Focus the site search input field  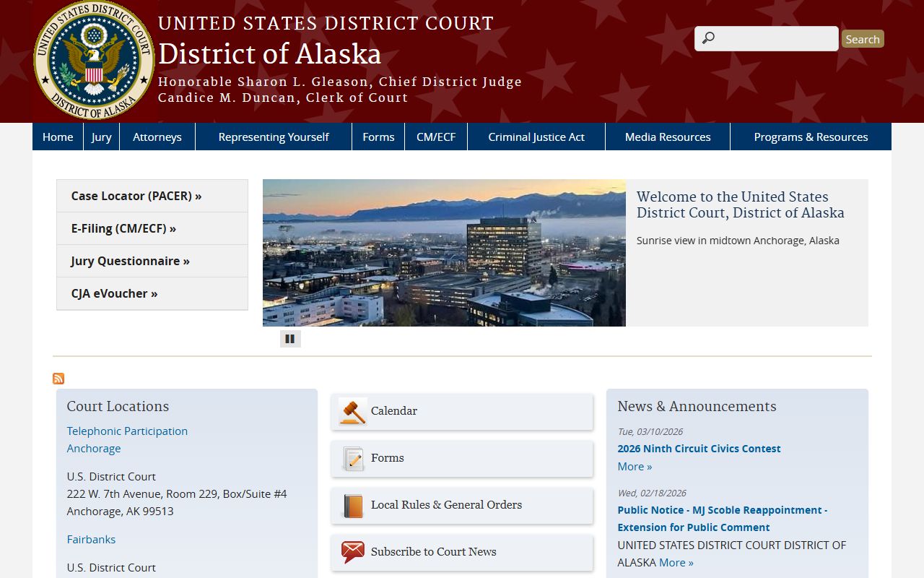click(x=767, y=39)
